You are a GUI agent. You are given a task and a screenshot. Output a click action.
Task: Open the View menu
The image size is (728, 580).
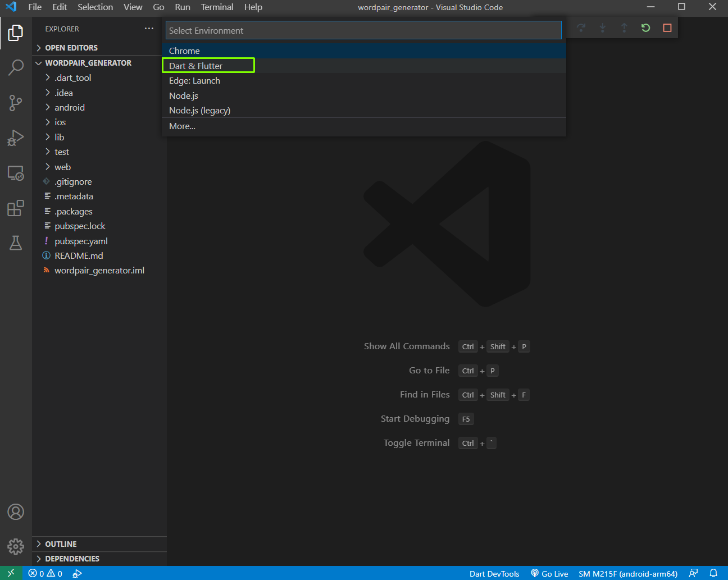point(133,7)
